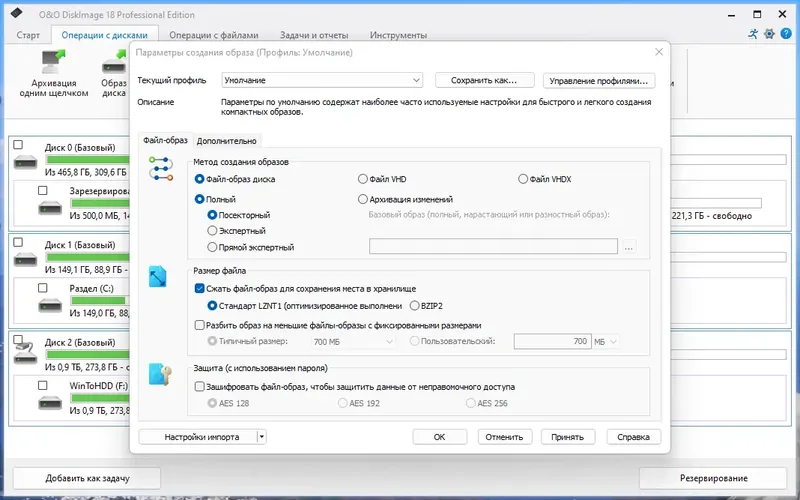Click the Диск 2 green usage bar
Viewport: 800px width, 500px height.
point(87,355)
